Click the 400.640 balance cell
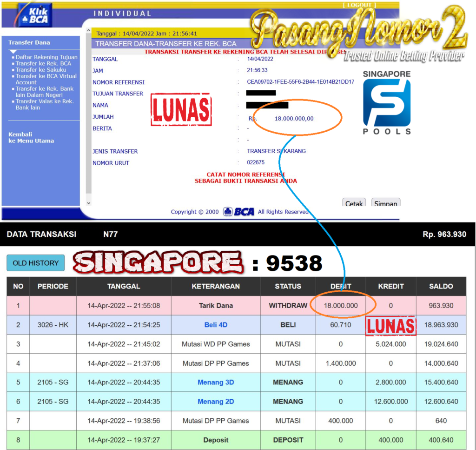476x450 pixels. 441,440
